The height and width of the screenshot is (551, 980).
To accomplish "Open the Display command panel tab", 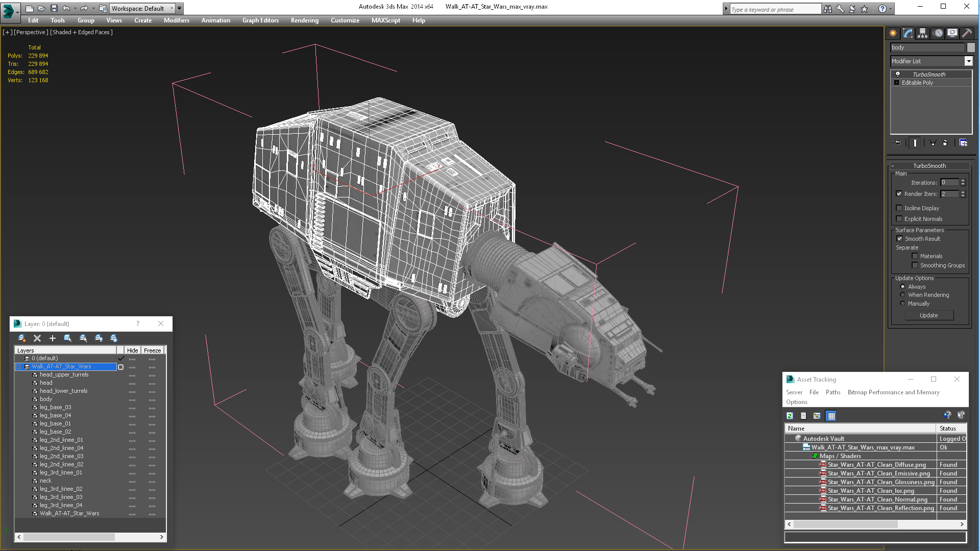I will pyautogui.click(x=952, y=33).
